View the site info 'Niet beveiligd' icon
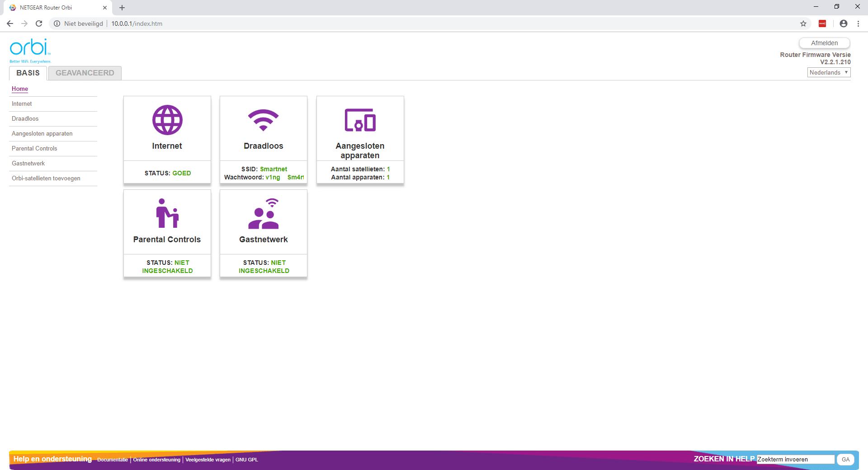Screen dimensions: 868x470 coord(57,23)
